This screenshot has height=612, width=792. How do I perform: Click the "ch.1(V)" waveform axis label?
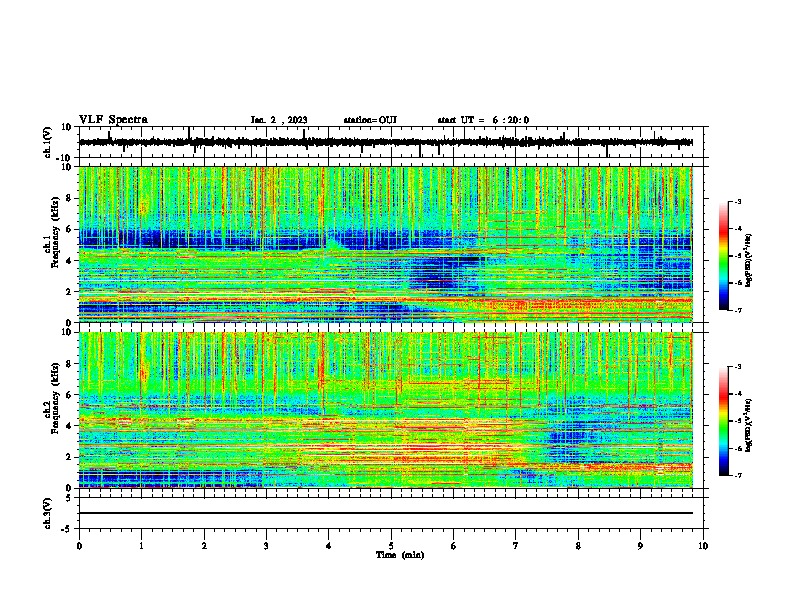coord(48,142)
